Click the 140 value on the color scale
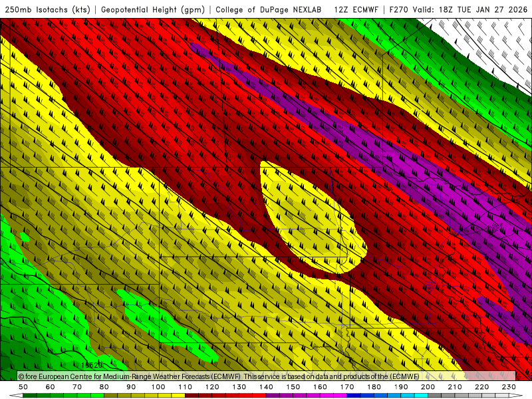This screenshot has width=532, height=399. click(266, 387)
